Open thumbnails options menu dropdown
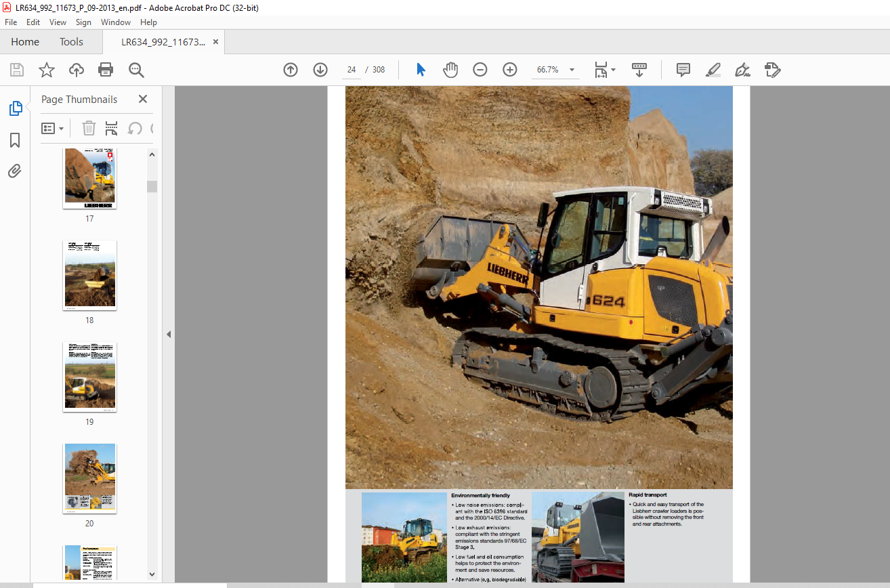Viewport: 890px width, 588px height. pos(53,128)
